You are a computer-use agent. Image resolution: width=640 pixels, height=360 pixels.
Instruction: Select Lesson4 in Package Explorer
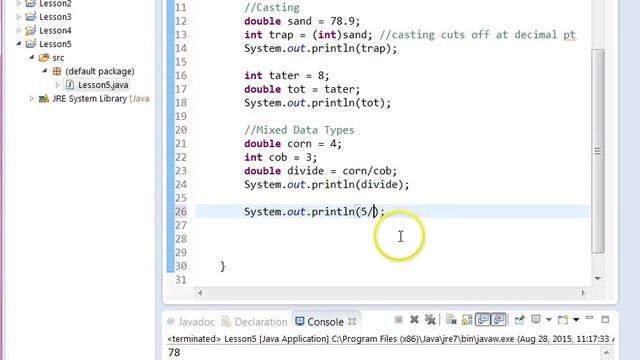point(55,30)
